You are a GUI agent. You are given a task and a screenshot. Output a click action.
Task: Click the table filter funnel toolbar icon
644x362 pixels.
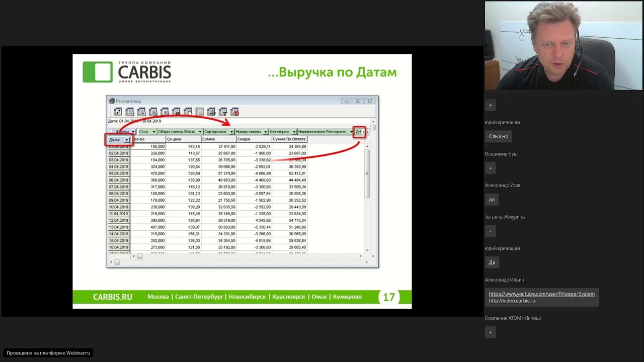click(223, 112)
